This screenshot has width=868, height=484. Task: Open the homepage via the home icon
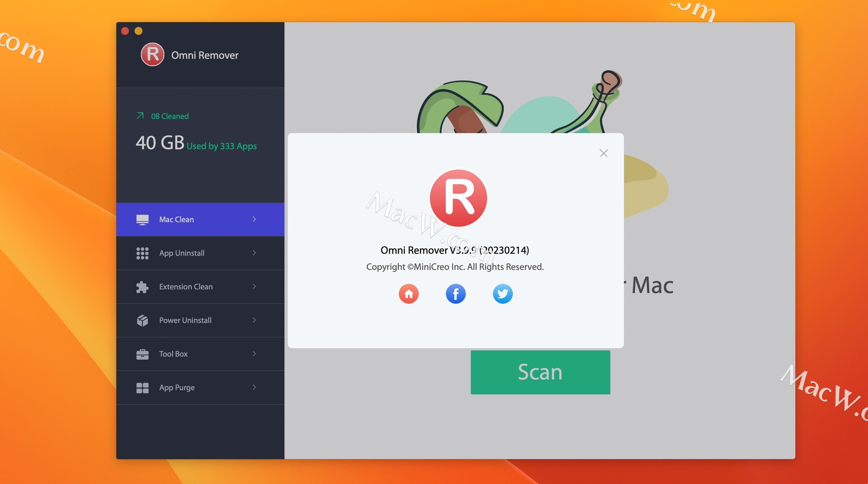(x=409, y=294)
